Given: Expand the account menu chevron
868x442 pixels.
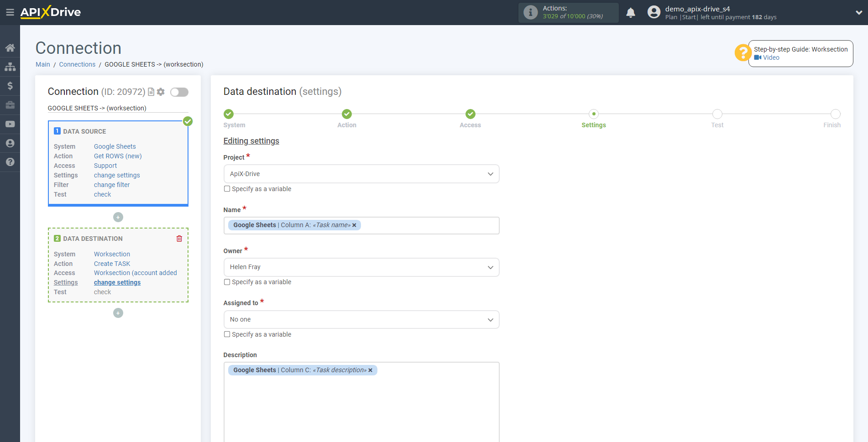Looking at the screenshot, I should click(x=859, y=13).
